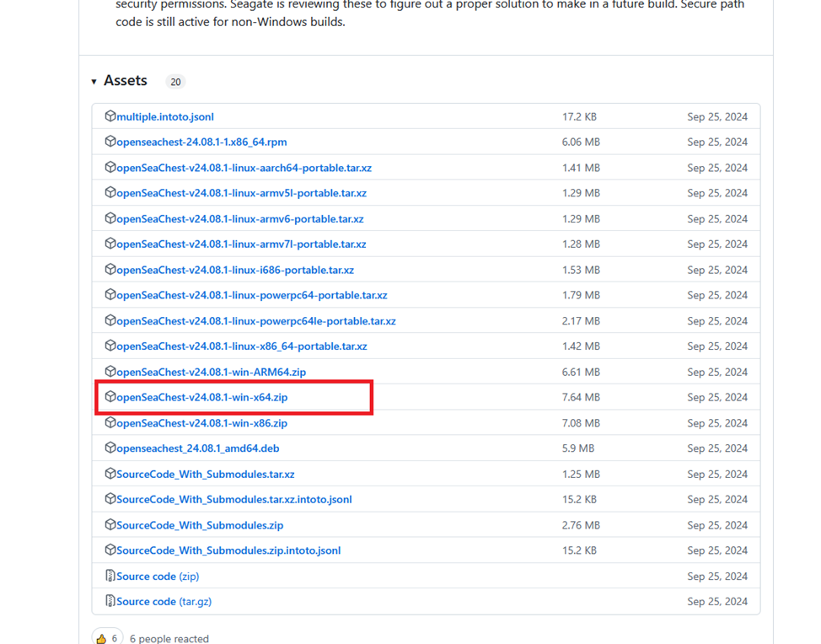Click the 5.9 MB size of the amd64.deb
The image size is (821, 644).
click(x=578, y=448)
